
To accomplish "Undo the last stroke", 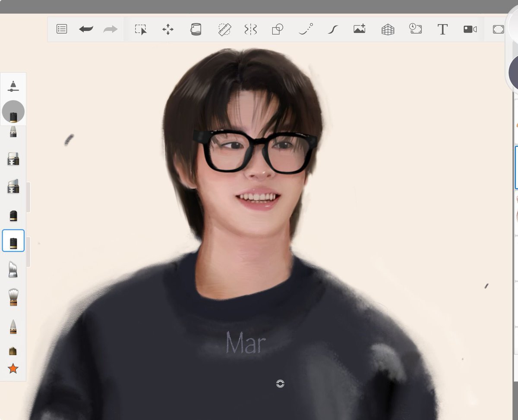I will click(x=86, y=29).
